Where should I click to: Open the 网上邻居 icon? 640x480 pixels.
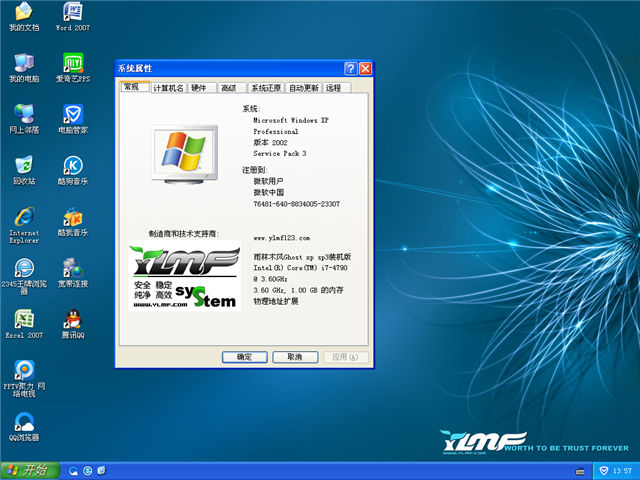(x=24, y=119)
